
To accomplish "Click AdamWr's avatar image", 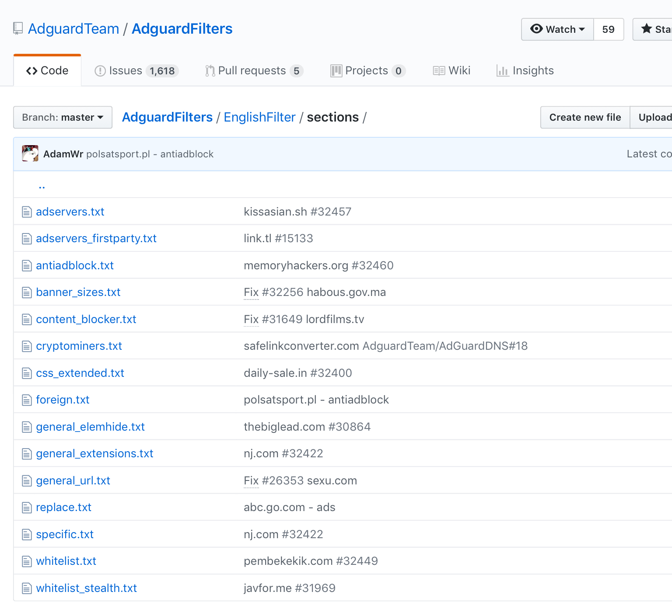I will tap(30, 153).
